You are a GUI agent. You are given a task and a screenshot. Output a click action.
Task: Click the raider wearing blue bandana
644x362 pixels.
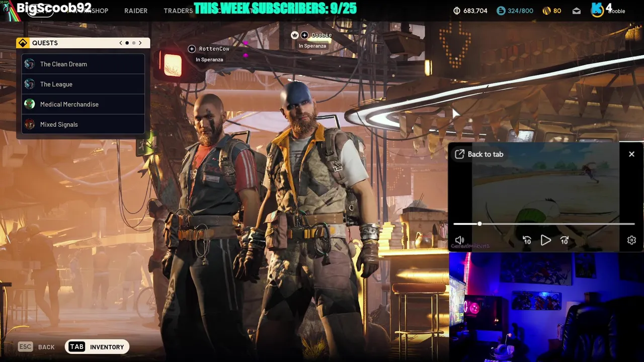314,221
